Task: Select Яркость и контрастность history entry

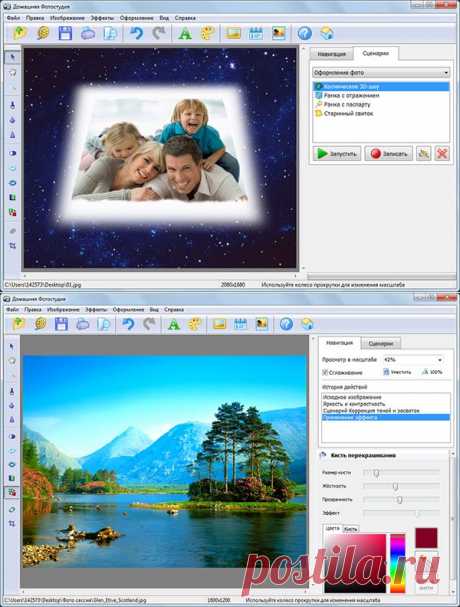Action: tap(386, 404)
